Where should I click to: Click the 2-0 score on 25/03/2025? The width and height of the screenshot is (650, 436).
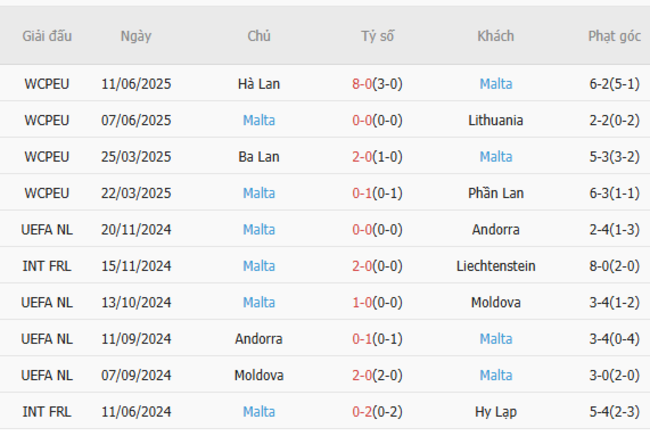pyautogui.click(x=362, y=157)
